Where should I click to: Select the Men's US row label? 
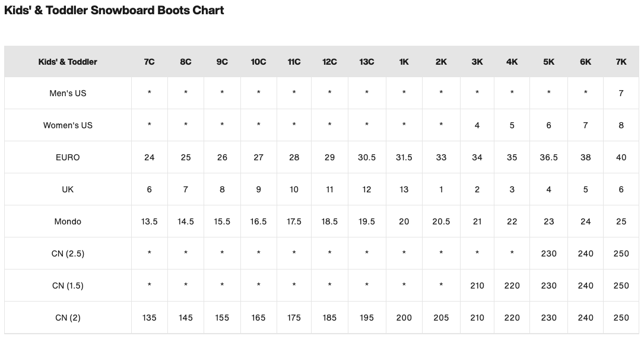(68, 93)
